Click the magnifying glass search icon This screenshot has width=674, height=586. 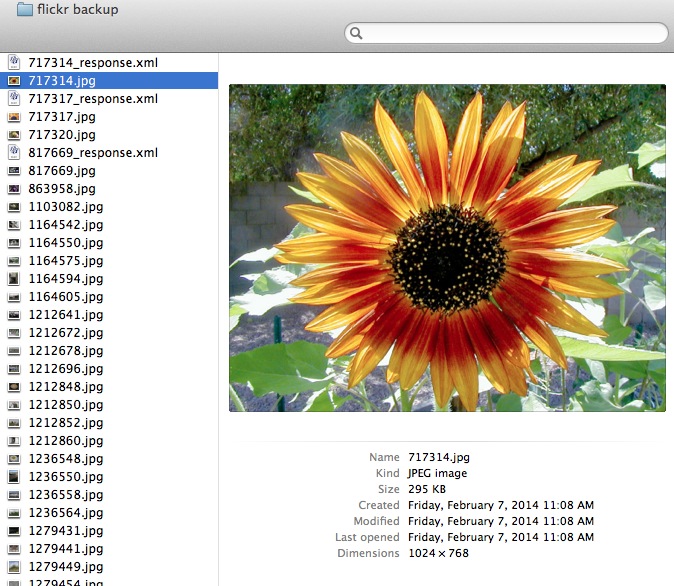356,33
